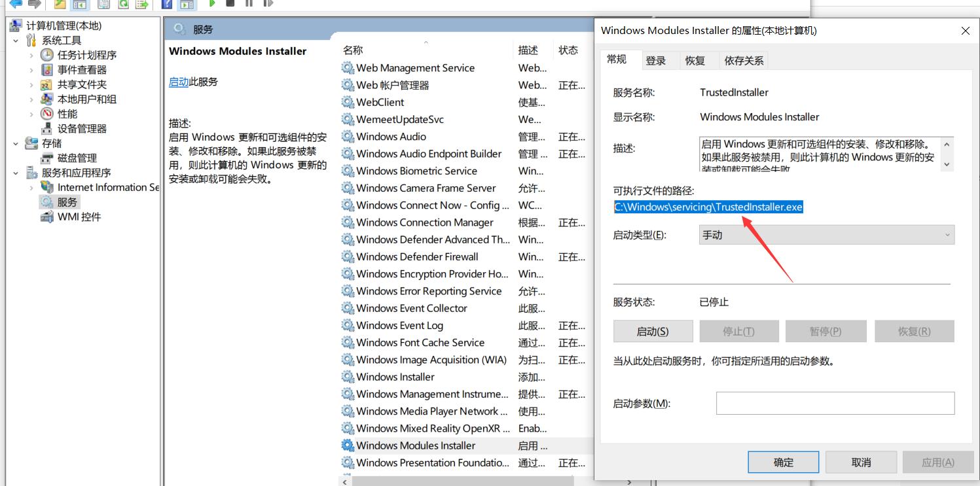
Task: Click Windows Image Acquisition (WIA) service name
Action: pos(431,360)
